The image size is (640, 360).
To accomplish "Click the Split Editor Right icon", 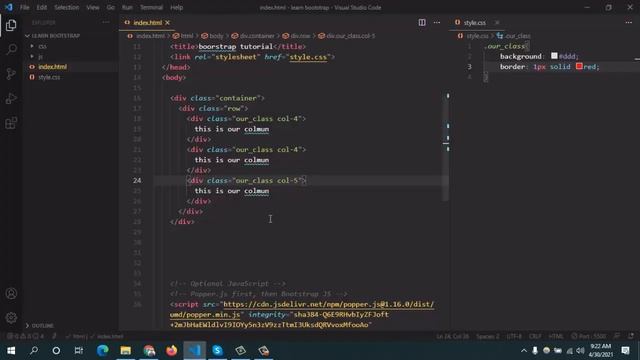I will pyautogui.click(x=422, y=22).
